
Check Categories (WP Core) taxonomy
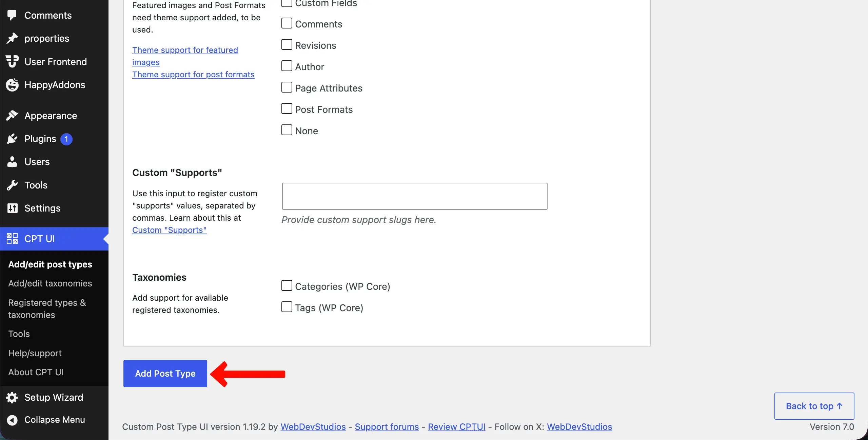(x=287, y=286)
